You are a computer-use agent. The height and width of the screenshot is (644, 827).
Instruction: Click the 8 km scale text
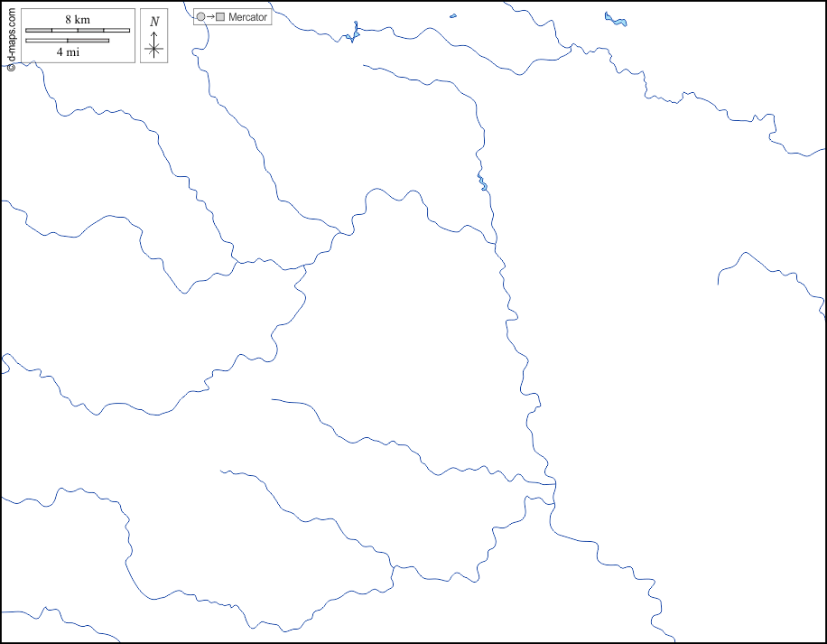click(78, 19)
